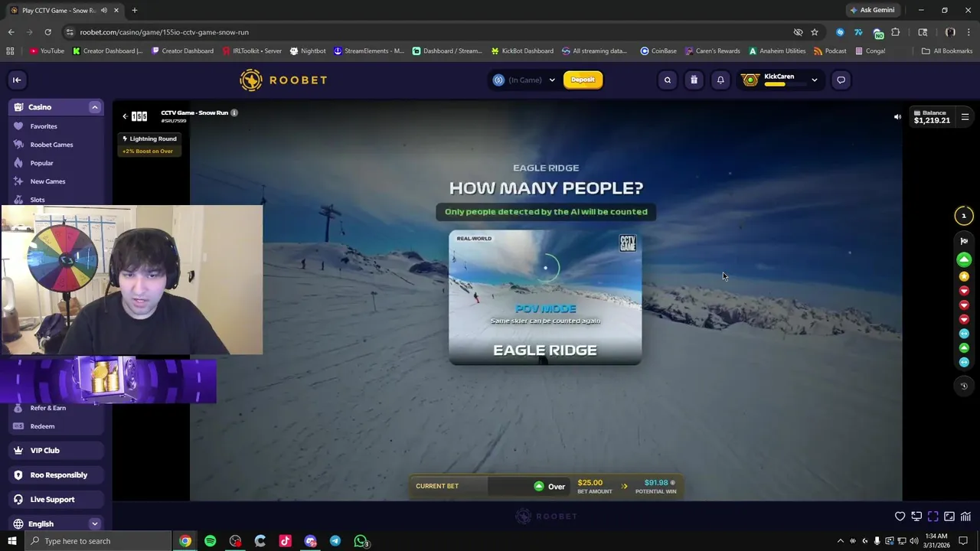Bookmark this page with star icon
Image resolution: width=980 pixels, height=551 pixels.
coord(815,32)
